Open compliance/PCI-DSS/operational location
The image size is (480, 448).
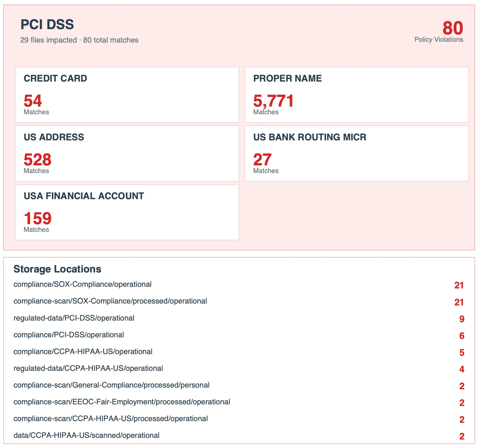(69, 335)
